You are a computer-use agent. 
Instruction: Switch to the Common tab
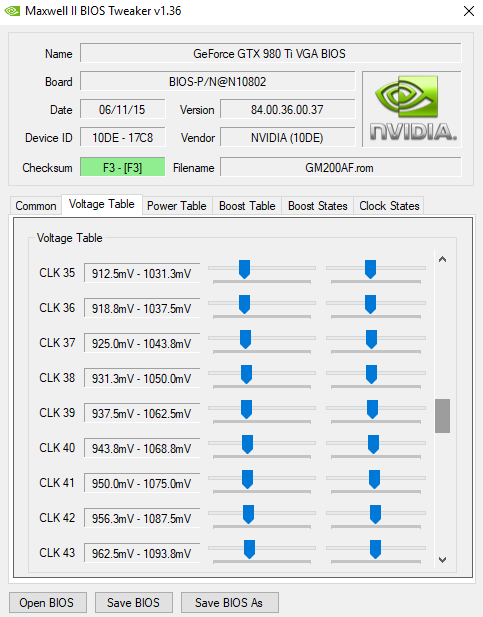tap(35, 206)
